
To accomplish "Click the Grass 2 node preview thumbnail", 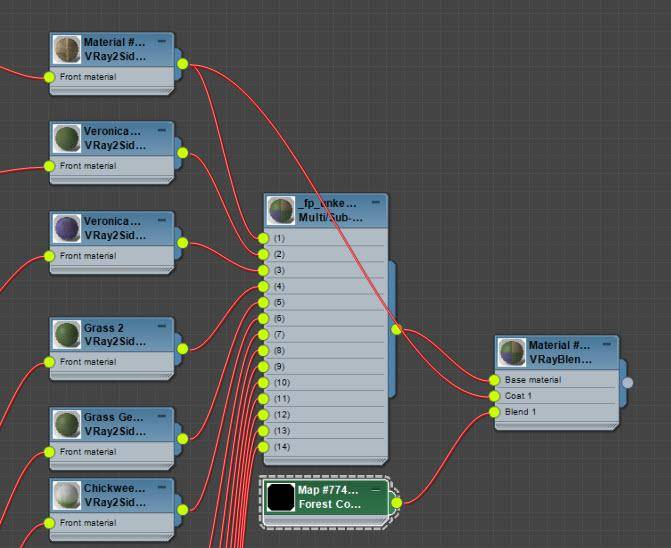I will pos(68,334).
